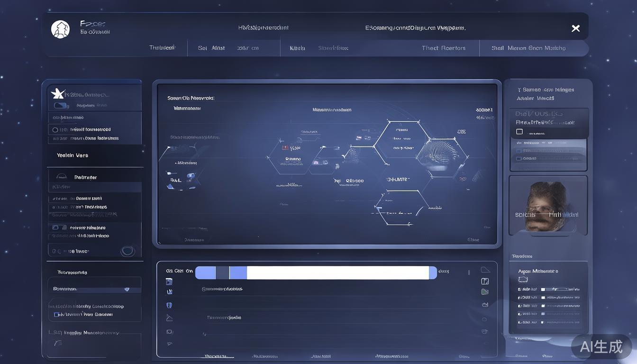Click the shield icon left of the timeline
The image size is (637, 364).
tap(169, 306)
